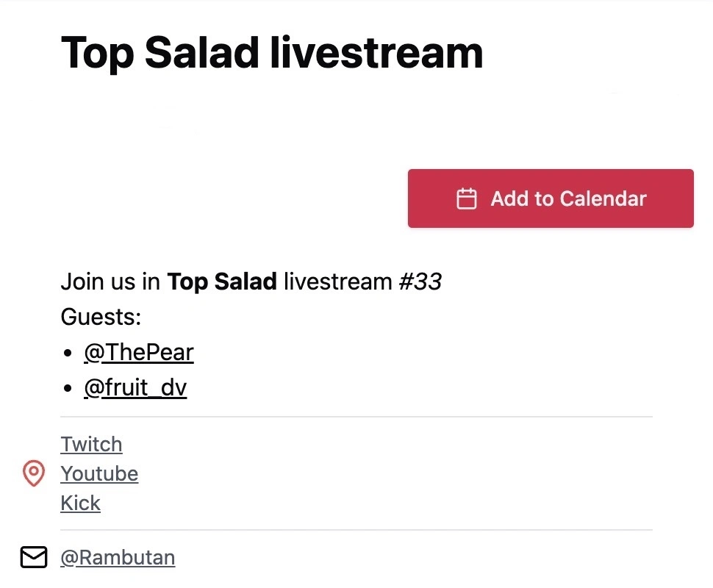
Task: Open the @fruit_dv guest link
Action: pos(135,387)
